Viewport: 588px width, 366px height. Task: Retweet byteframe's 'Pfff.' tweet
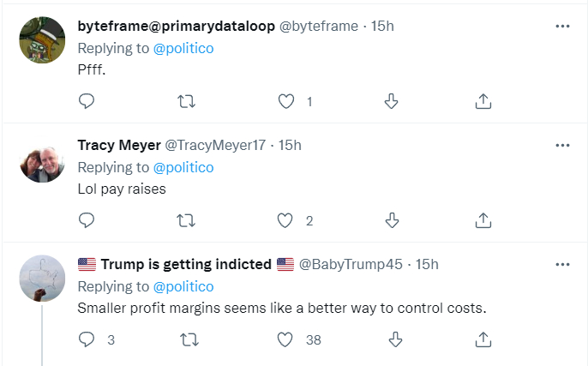(186, 101)
